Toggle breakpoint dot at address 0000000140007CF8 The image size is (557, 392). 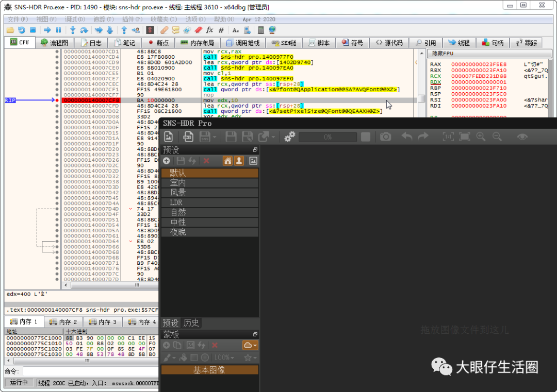[x=57, y=100]
